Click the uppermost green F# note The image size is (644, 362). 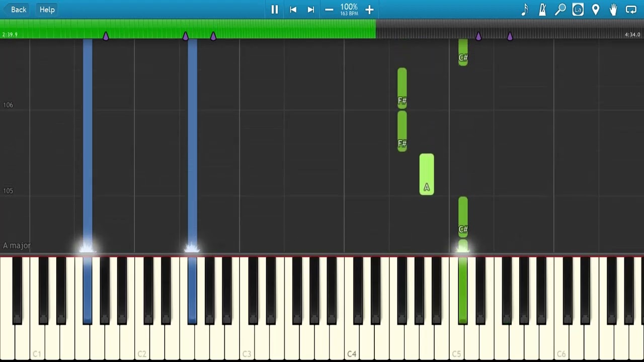(x=402, y=88)
